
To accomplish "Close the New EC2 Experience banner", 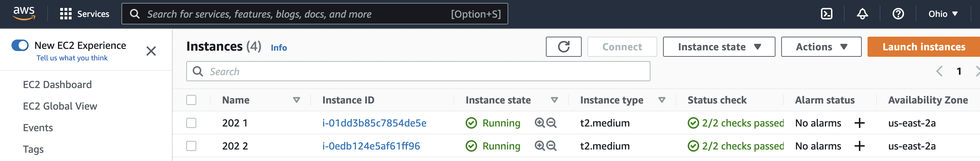I will tap(151, 51).
